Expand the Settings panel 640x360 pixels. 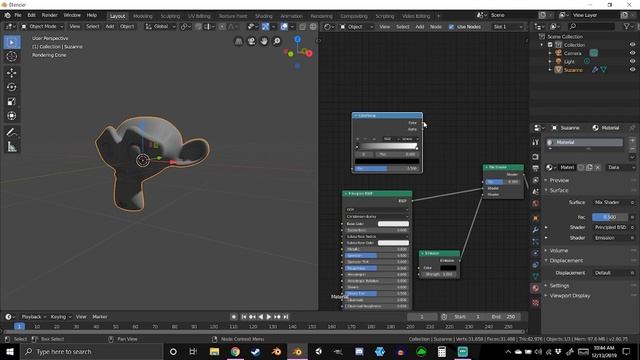pyautogui.click(x=559, y=286)
